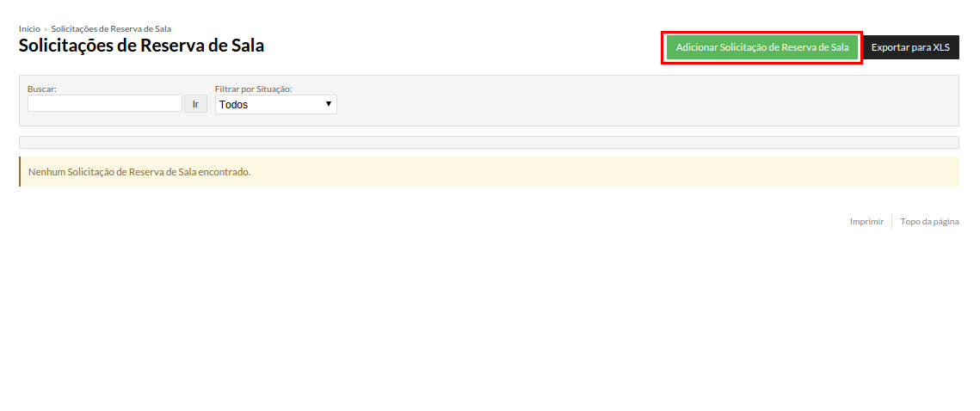Image resolution: width=980 pixels, height=411 pixels.
Task: Export the list with Exportar para XLS
Action: (x=910, y=47)
